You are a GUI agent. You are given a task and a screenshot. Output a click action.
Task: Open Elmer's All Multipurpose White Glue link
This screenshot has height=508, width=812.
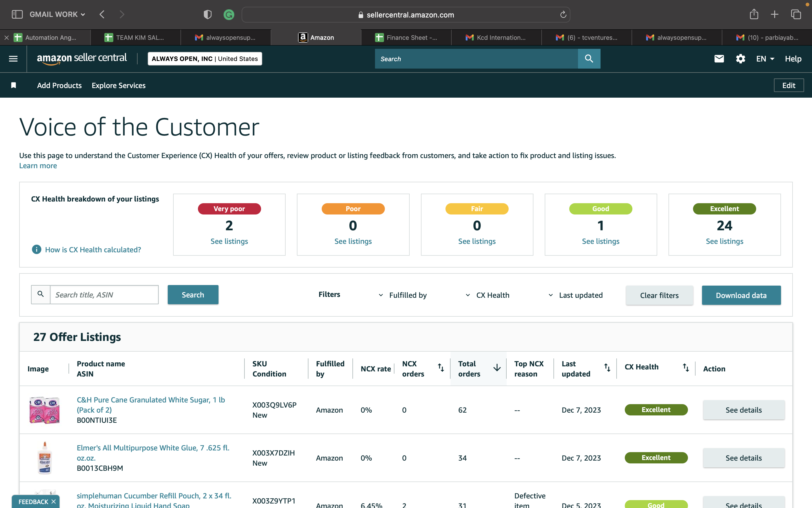pos(153,453)
